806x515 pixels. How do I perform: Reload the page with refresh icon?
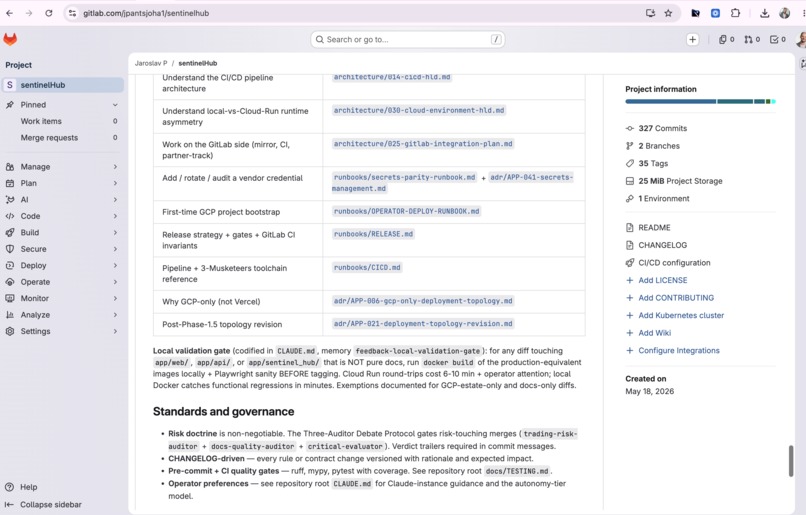[48, 13]
